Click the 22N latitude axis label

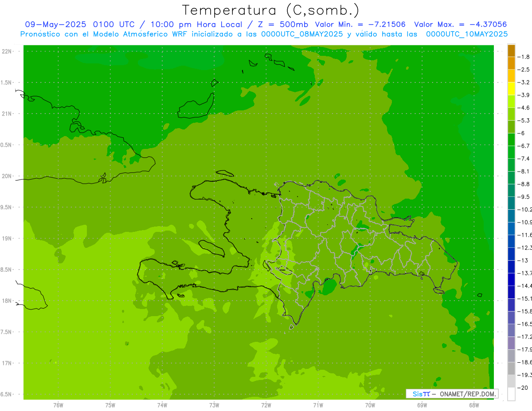(x=8, y=51)
